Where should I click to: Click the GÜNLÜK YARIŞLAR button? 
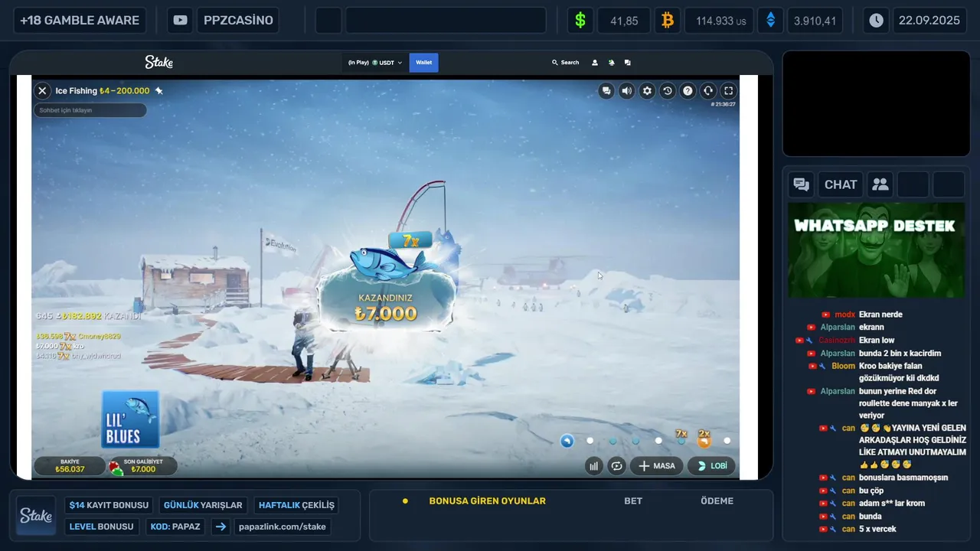[x=203, y=505]
